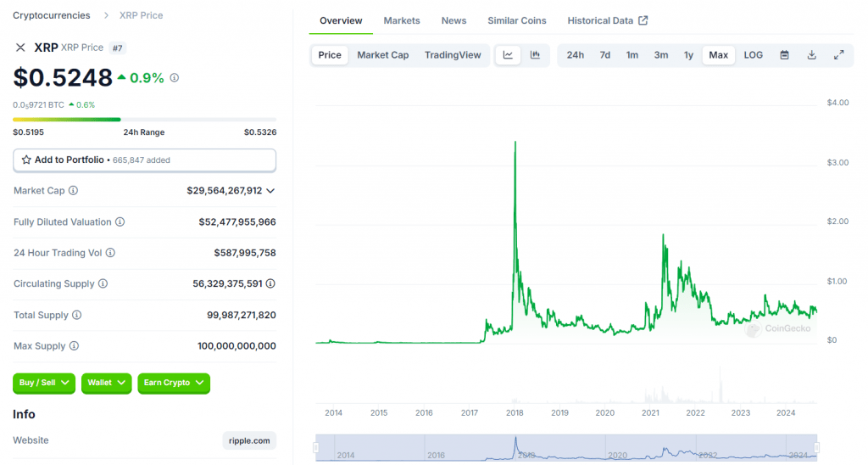The width and height of the screenshot is (868, 465).
Task: Expand the Market Cap value chevron
Action: click(x=270, y=191)
